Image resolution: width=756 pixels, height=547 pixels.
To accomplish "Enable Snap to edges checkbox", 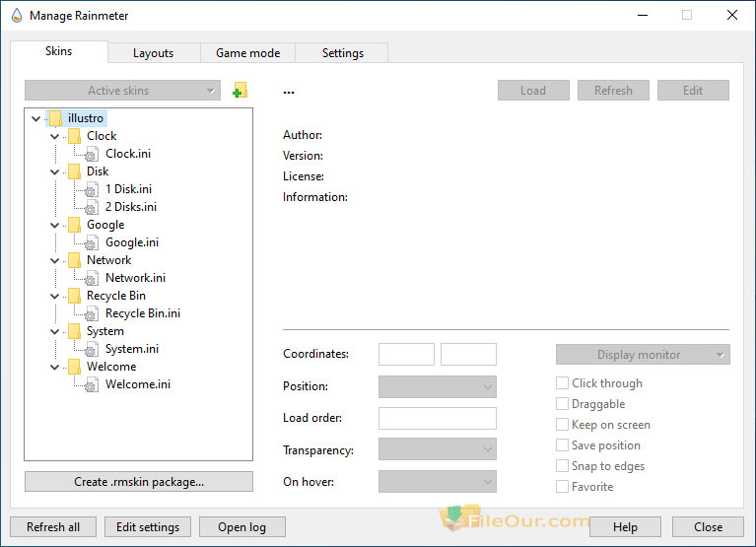I will coord(562,466).
